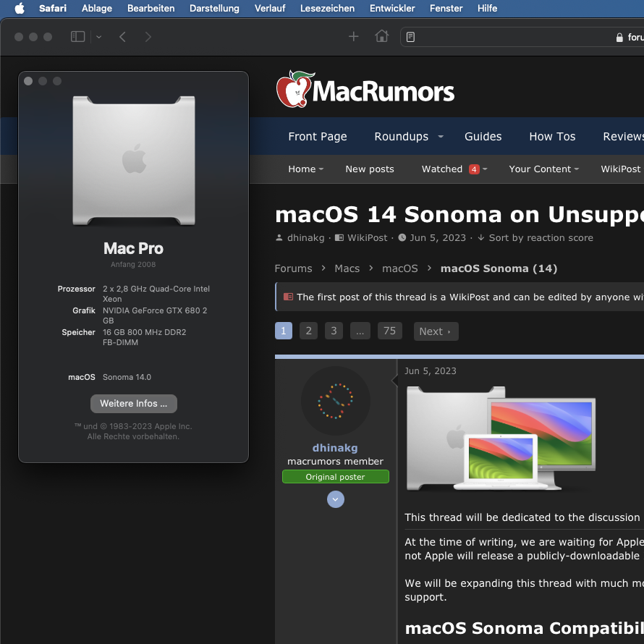
Task: Open the Ablage menu
Action: coord(97,8)
